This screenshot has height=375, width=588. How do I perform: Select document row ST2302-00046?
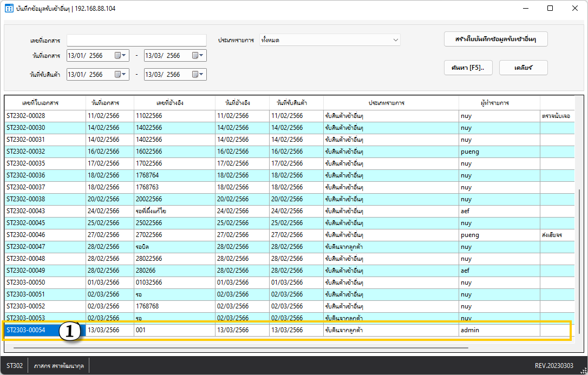32,235
